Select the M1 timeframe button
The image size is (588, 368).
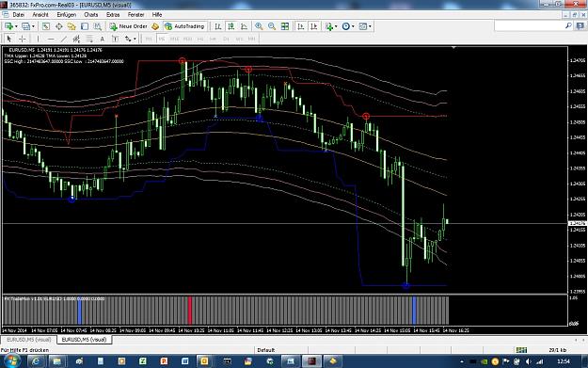click(149, 39)
